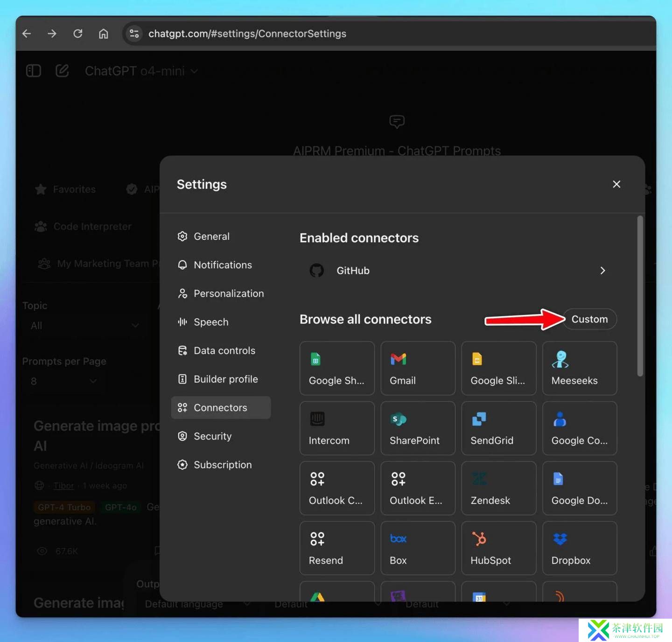The height and width of the screenshot is (642, 672).
Task: Select the SharePoint connector card
Action: click(x=418, y=428)
